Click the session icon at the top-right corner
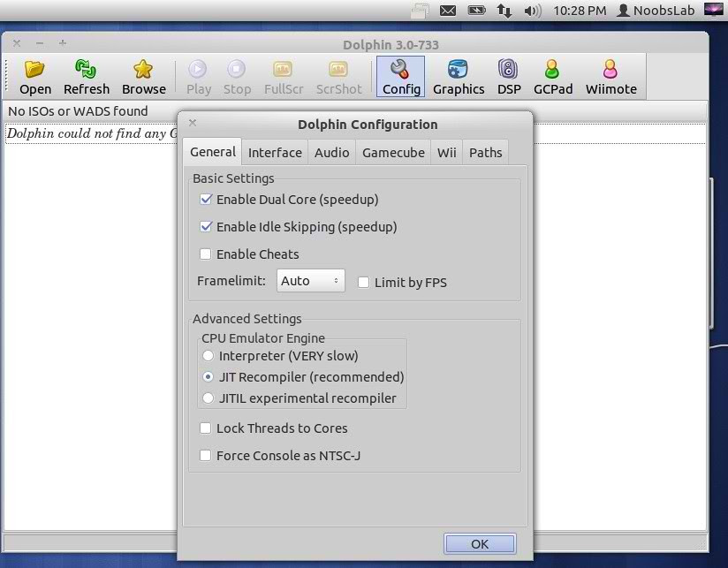This screenshot has width=728, height=568. (x=714, y=10)
